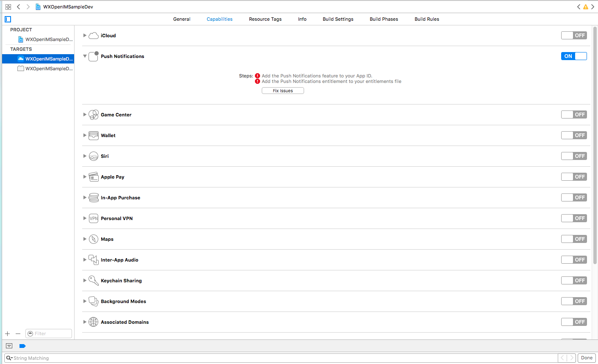
Task: Go back with the left arrow
Action: [x=19, y=7]
